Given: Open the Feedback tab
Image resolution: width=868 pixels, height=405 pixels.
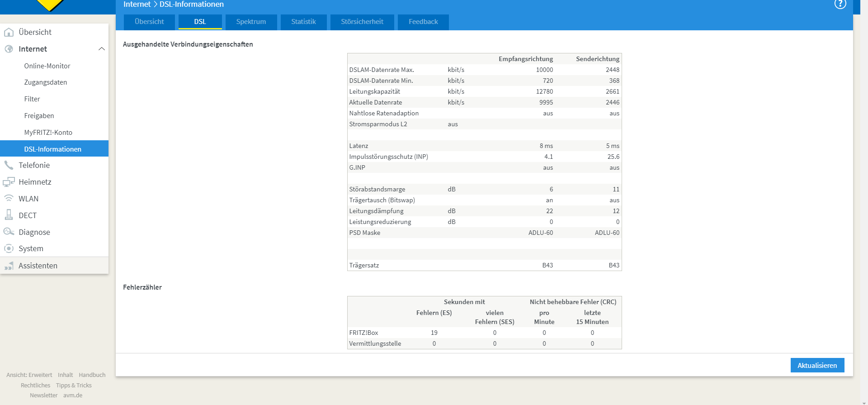Looking at the screenshot, I should pos(423,22).
